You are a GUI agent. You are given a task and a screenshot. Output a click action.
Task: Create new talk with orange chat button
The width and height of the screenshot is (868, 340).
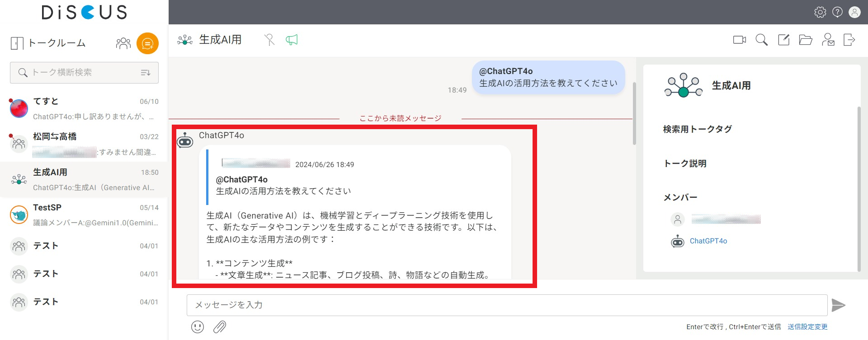147,43
